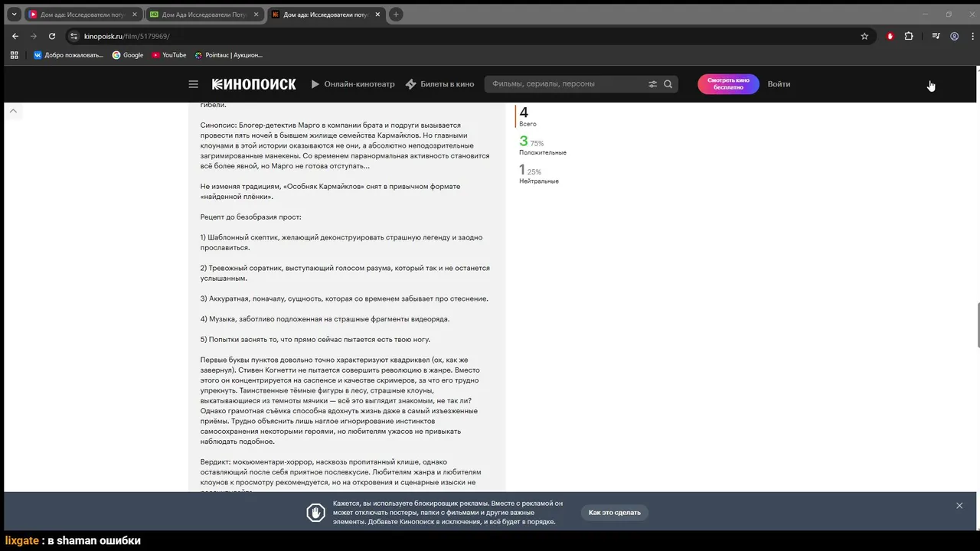Open the tab search dropdown arrow
Screen dimensions: 980x551
pos(14,15)
